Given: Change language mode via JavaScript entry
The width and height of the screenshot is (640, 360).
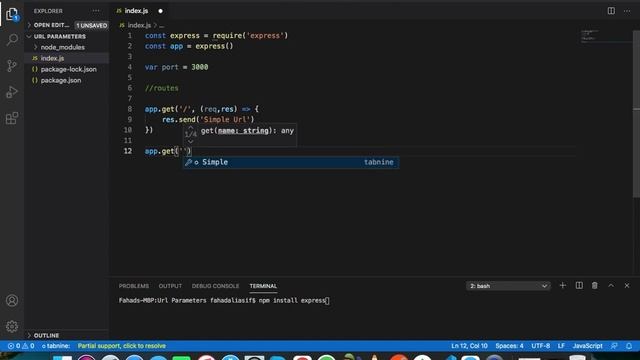Looking at the screenshot, I should (x=587, y=346).
